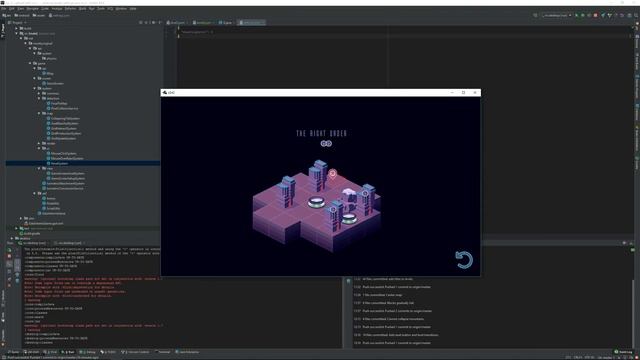Hide the Project panel with the hide icon
Viewport: 640px width, 360px height.
[x=160, y=22]
